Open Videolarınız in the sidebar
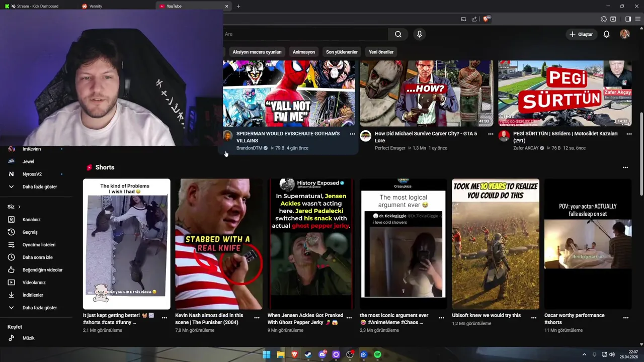 (34, 283)
